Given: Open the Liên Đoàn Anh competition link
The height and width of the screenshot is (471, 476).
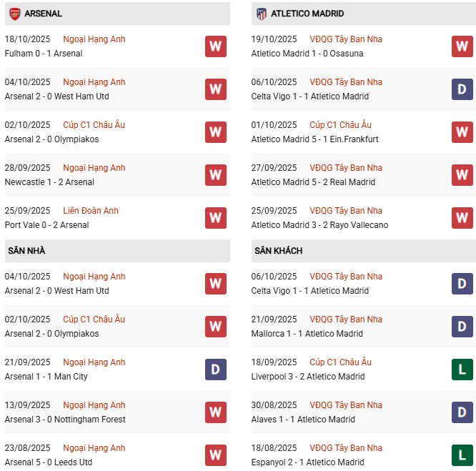Looking at the screenshot, I should click(x=91, y=211).
